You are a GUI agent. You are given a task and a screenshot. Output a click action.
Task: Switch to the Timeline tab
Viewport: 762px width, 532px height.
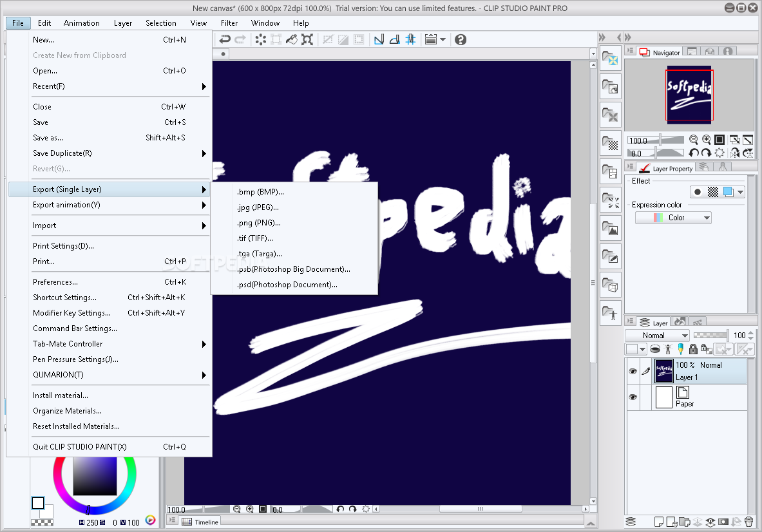click(x=201, y=522)
